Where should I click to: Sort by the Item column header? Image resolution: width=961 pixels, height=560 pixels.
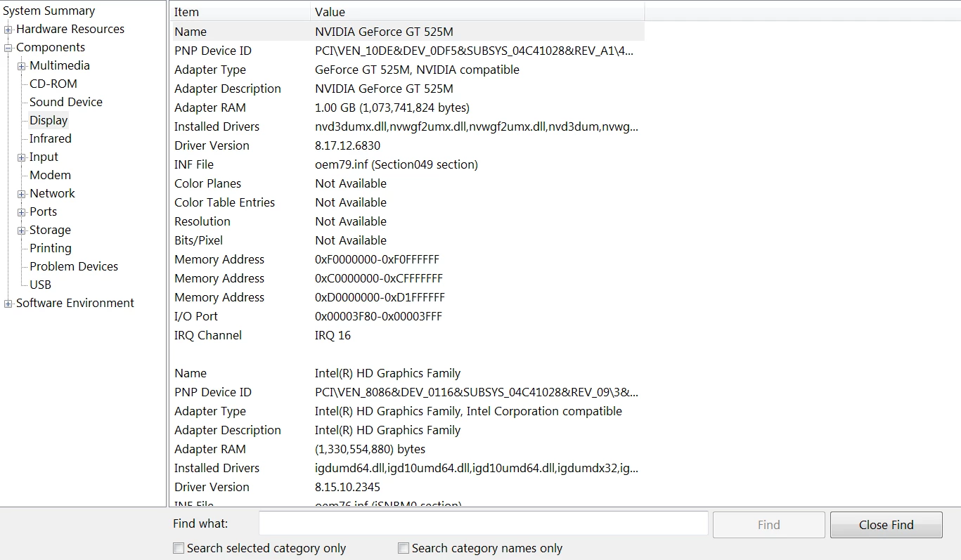point(240,12)
